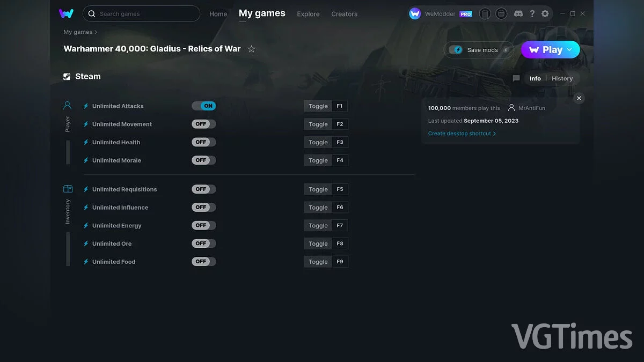Viewport: 644px width, 362px height.
Task: Click the Inventory category chest icon
Action: (x=68, y=189)
